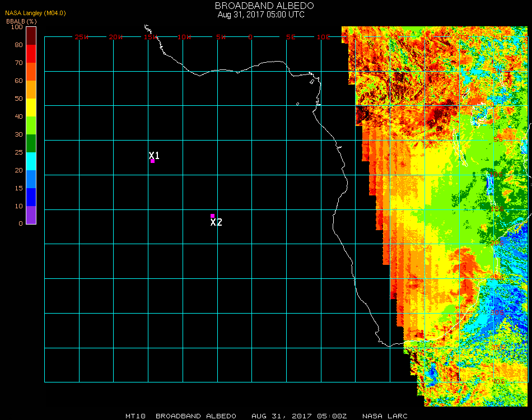
Task: Select the dark red 80-100 legend swatch
Action: pos(31,36)
